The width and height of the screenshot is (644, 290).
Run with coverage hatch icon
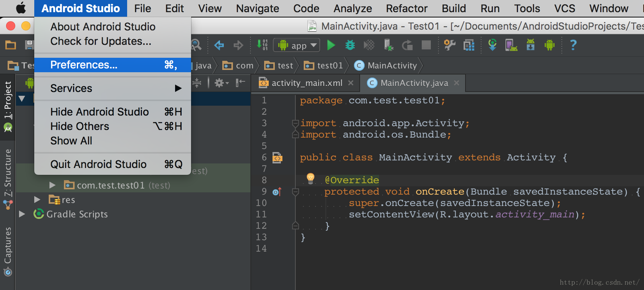coord(369,45)
